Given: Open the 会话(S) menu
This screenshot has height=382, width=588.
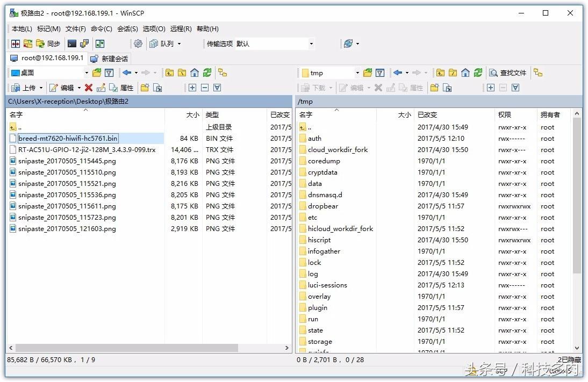Looking at the screenshot, I should tap(127, 28).
